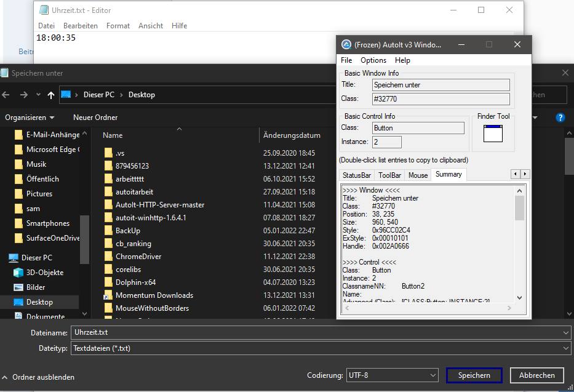Click the up-arrow parent folder navigation icon
This screenshot has height=392, width=574.
[x=51, y=95]
